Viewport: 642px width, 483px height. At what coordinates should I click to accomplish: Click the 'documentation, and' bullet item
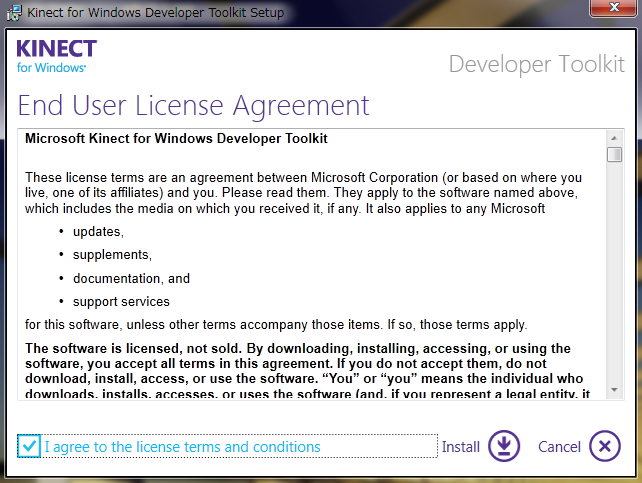pyautogui.click(x=131, y=278)
